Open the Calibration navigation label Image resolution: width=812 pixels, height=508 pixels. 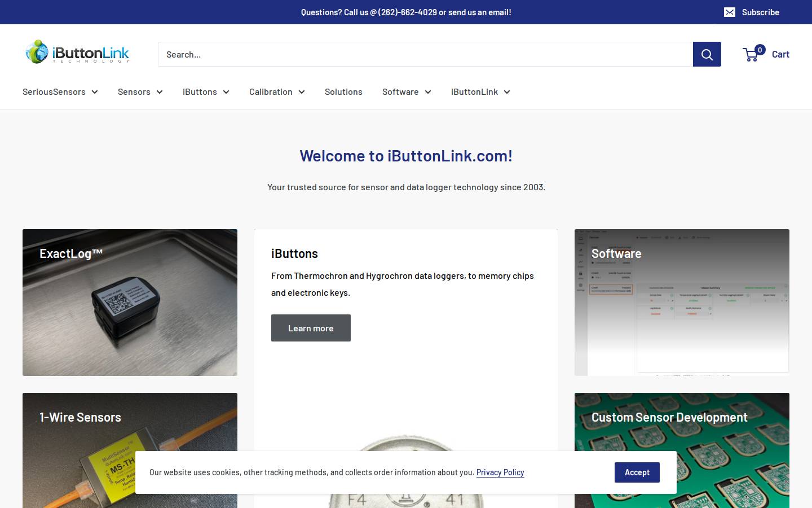click(271, 91)
